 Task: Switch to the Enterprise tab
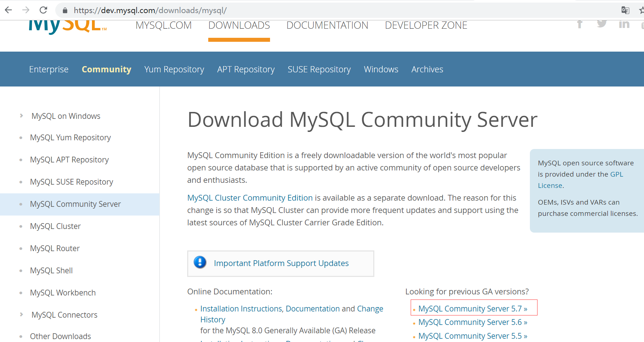pyautogui.click(x=49, y=69)
